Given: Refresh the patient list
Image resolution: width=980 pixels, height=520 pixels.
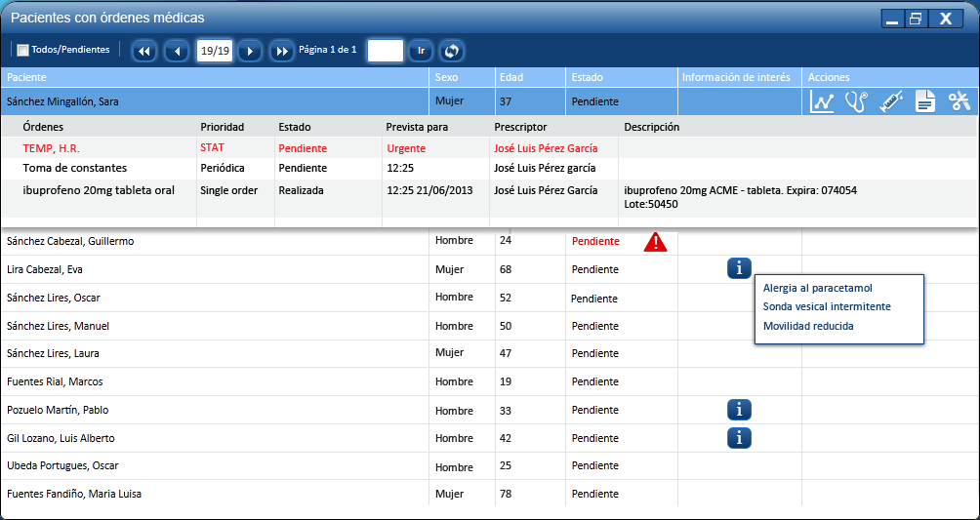Looking at the screenshot, I should (x=451, y=51).
